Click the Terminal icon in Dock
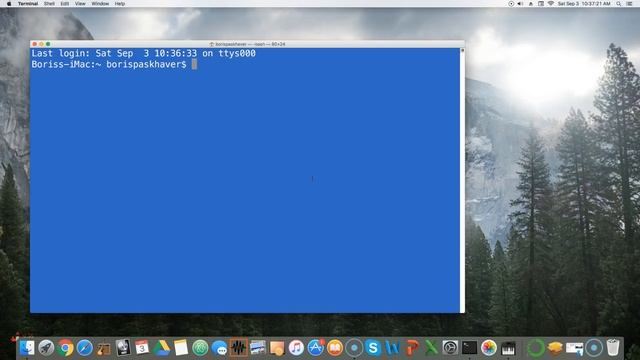 (x=469, y=348)
